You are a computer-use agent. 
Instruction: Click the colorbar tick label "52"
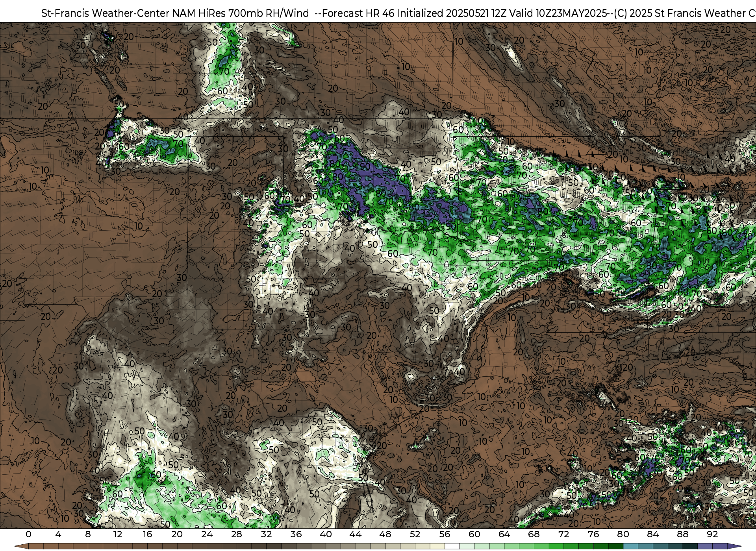[x=415, y=534]
